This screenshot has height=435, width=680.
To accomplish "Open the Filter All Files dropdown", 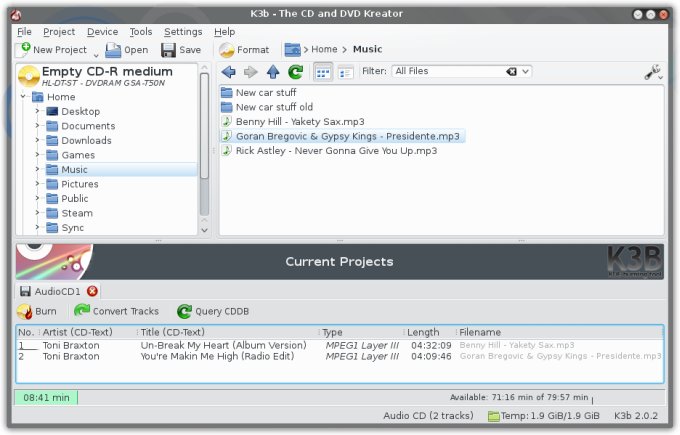I will click(525, 72).
